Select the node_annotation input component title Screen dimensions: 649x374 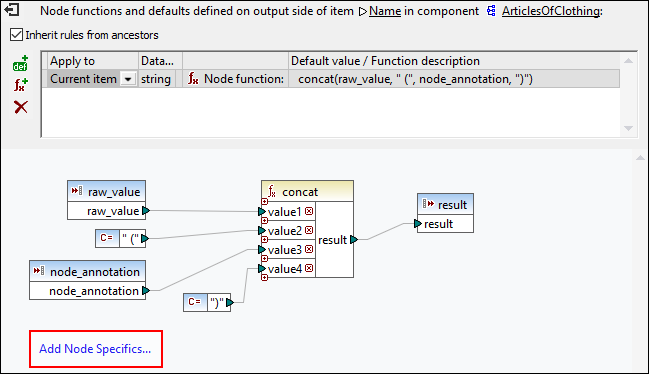pos(87,271)
